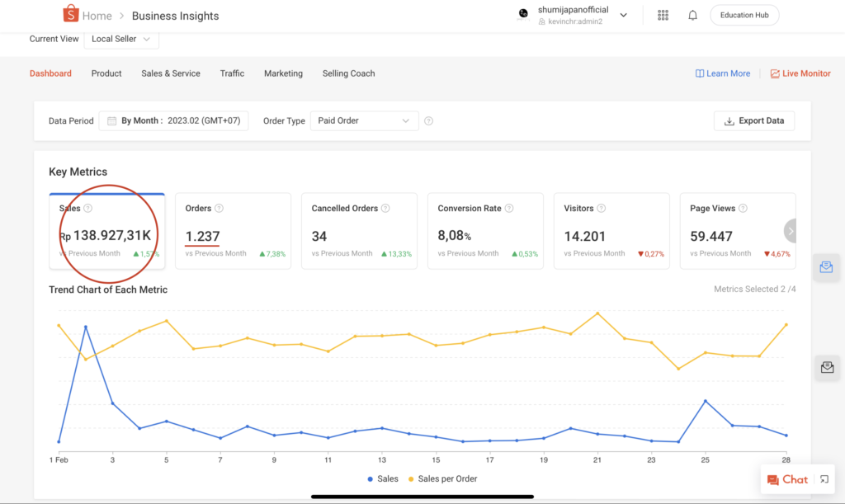Open the notifications bell icon
845x504 pixels.
(x=692, y=15)
